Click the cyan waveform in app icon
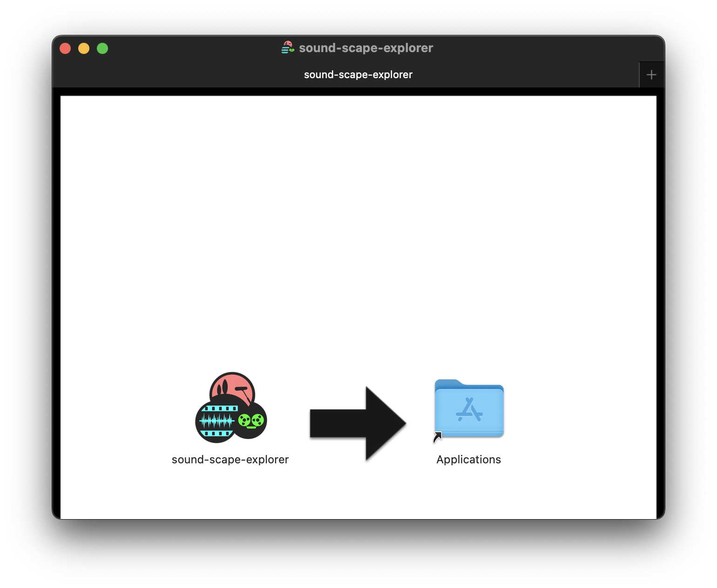 (x=217, y=421)
